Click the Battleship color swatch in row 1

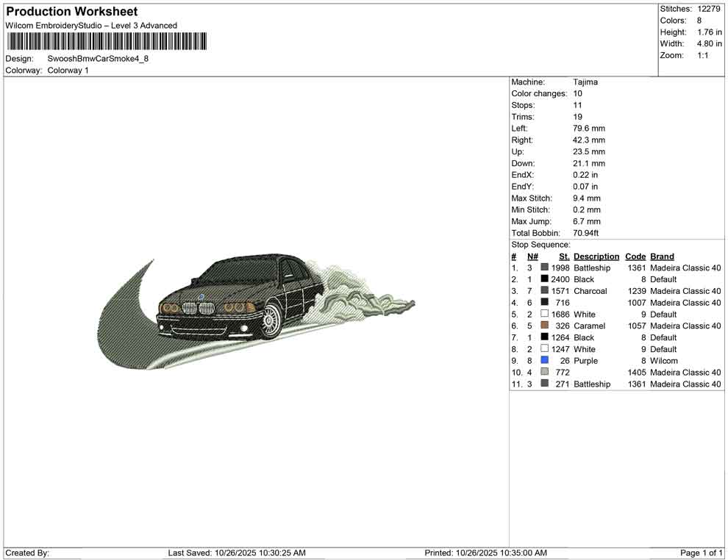click(x=545, y=268)
